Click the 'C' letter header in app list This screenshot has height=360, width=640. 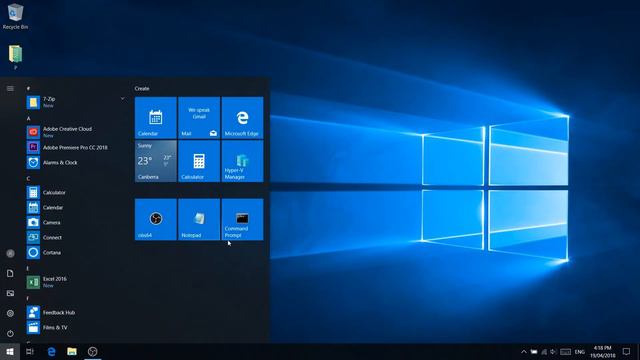(28, 178)
